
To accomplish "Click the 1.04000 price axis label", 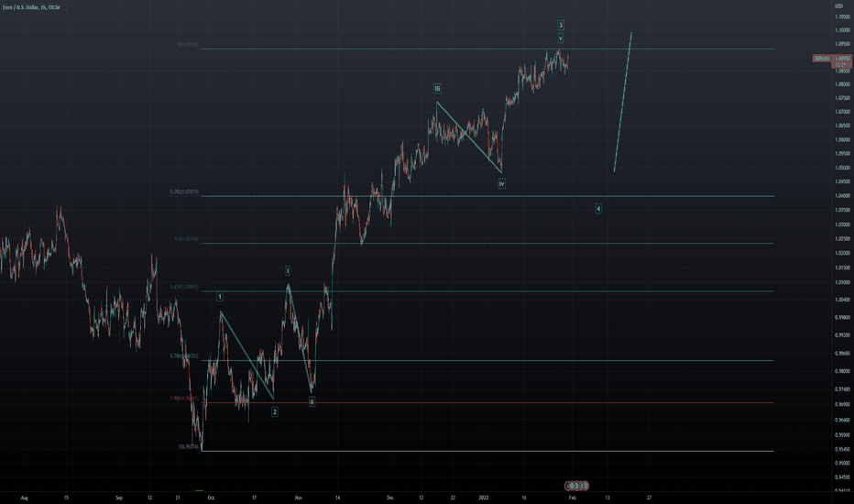I will pos(843,195).
